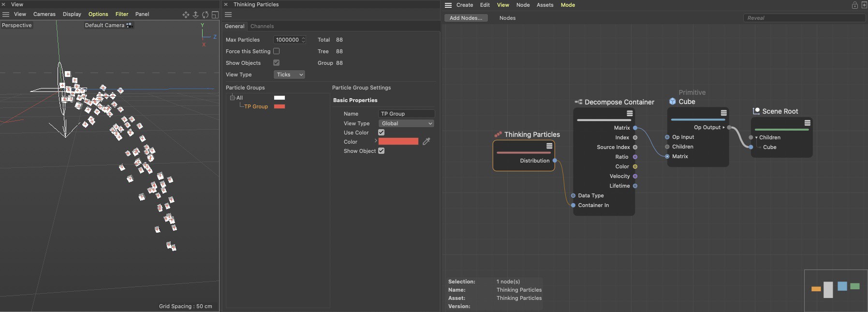Open the Thinking Particles panel hamburger menu
The image size is (868, 312).
point(228,15)
